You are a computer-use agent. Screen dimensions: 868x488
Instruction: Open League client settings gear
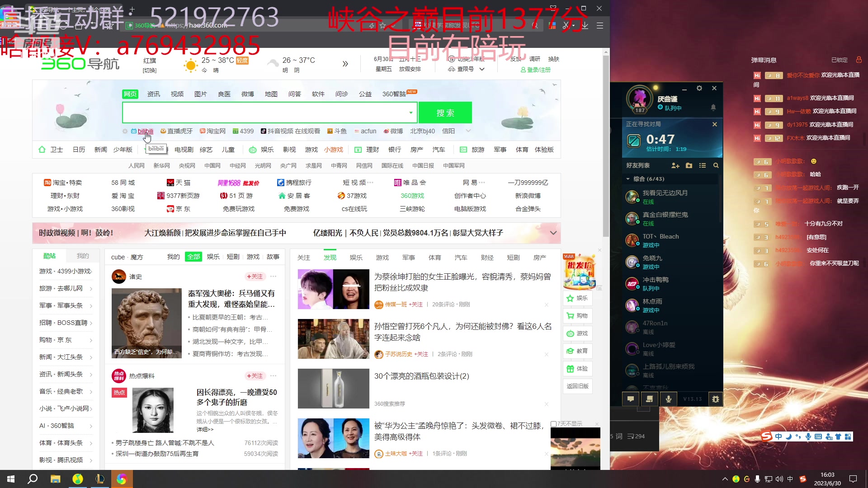click(699, 88)
